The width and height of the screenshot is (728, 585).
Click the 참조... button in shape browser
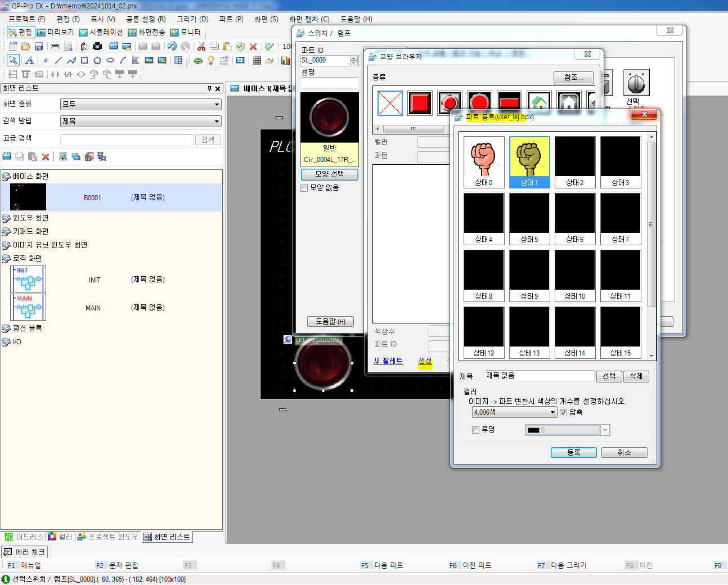[573, 77]
